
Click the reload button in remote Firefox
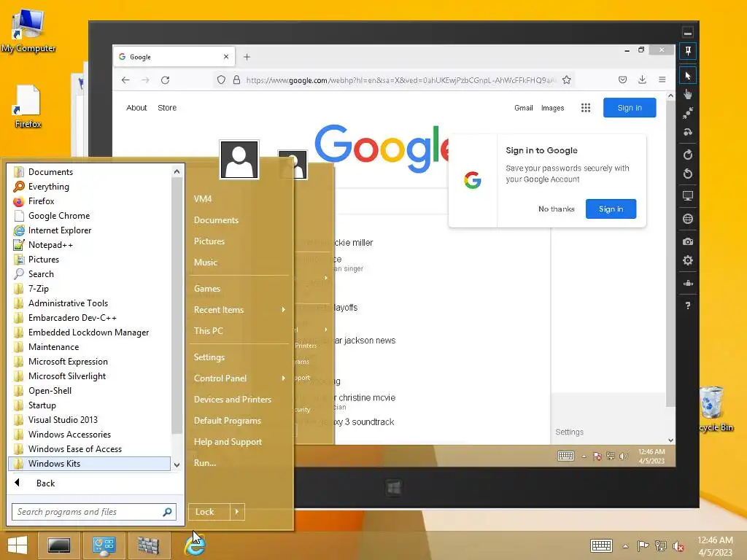pos(166,80)
